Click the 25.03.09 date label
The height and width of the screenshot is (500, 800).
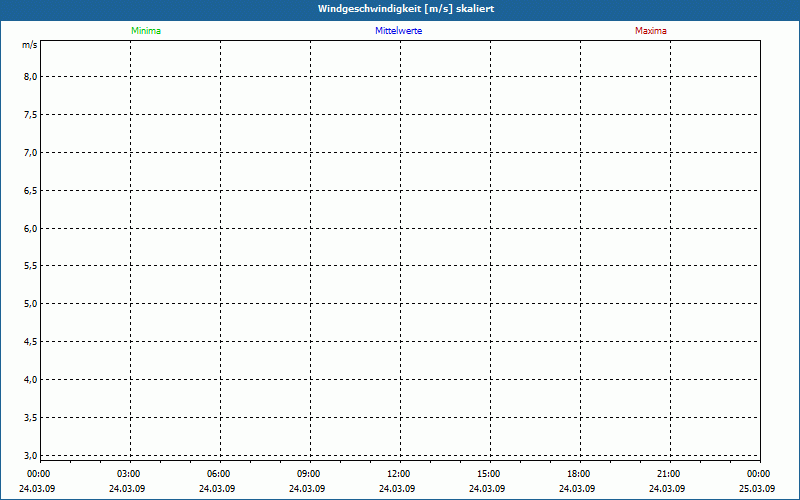coord(757,489)
